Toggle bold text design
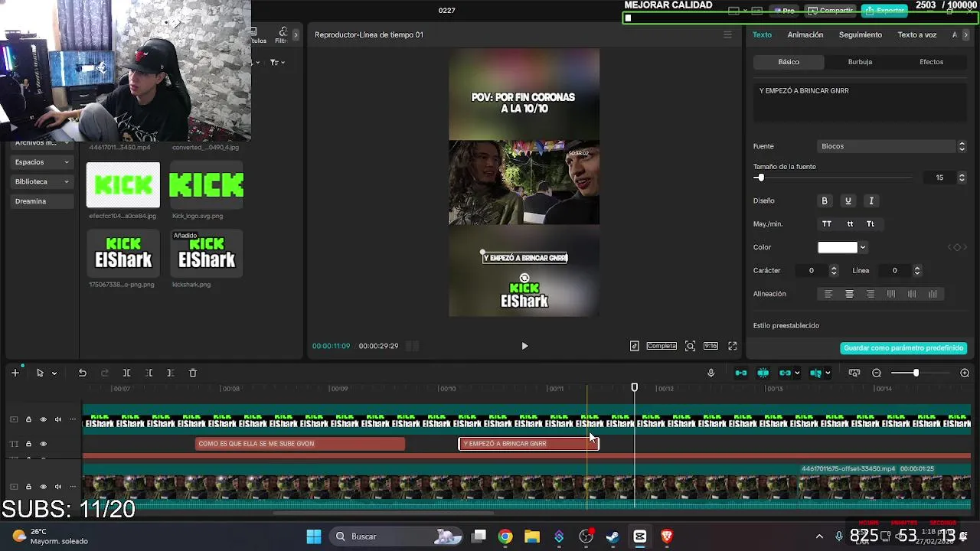This screenshot has width=980, height=551. [x=825, y=201]
